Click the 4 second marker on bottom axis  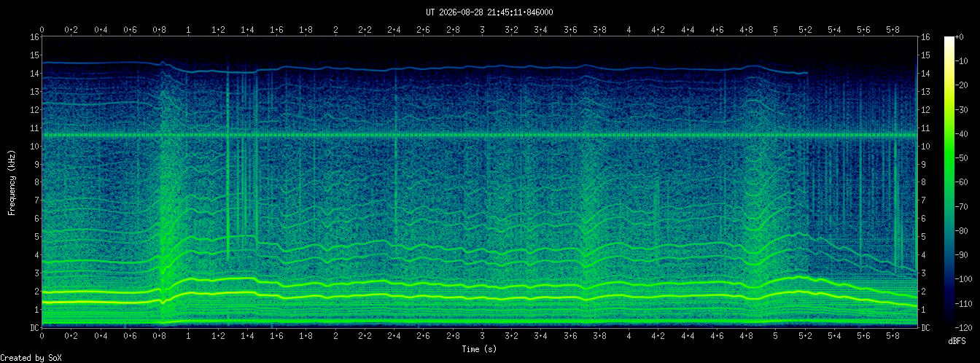point(629,336)
